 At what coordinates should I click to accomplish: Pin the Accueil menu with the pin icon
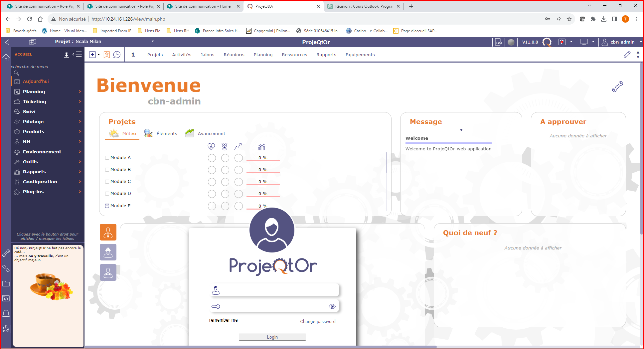point(66,55)
